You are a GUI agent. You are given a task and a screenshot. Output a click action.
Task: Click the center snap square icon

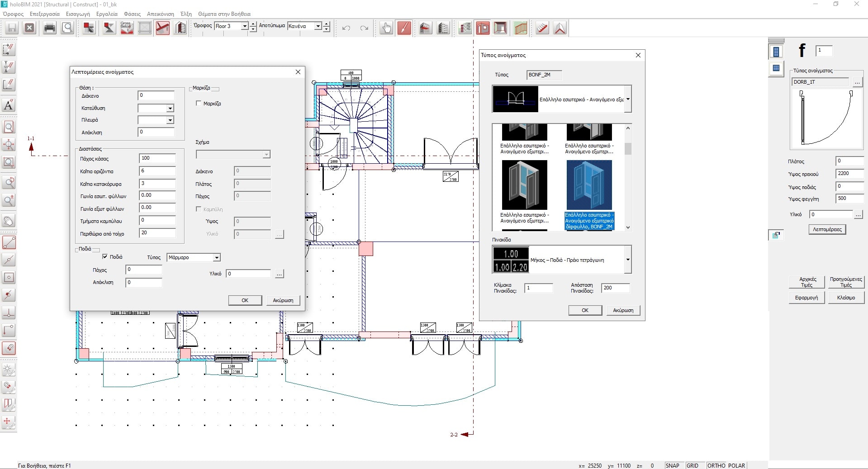(9, 278)
